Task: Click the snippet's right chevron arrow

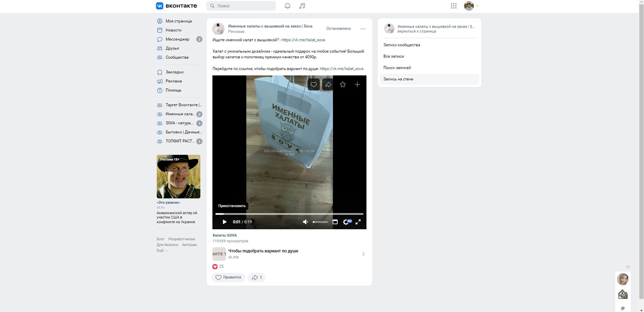Action: click(363, 254)
